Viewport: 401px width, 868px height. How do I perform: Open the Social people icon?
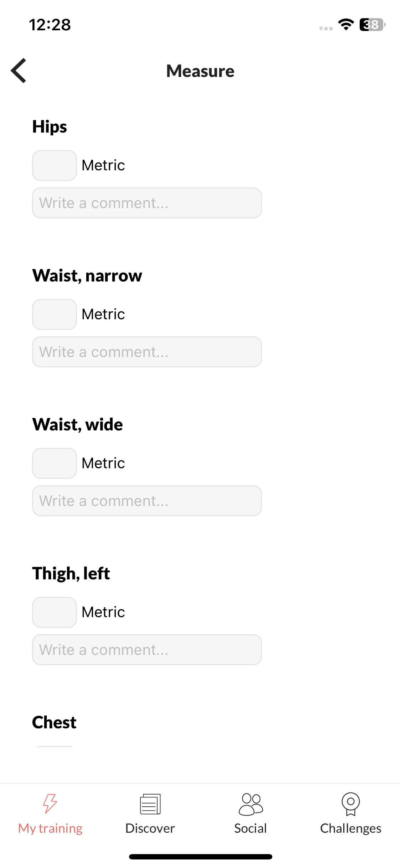[x=251, y=804]
